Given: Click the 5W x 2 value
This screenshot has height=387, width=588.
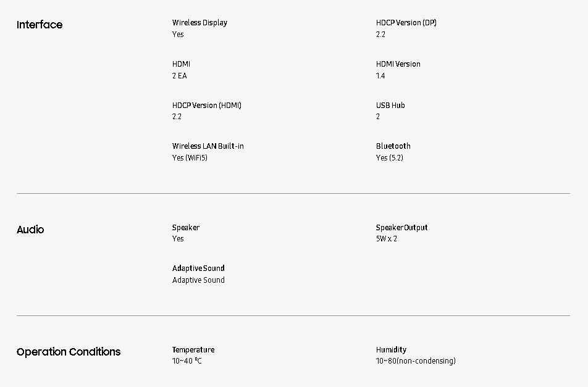Looking at the screenshot, I should [387, 239].
